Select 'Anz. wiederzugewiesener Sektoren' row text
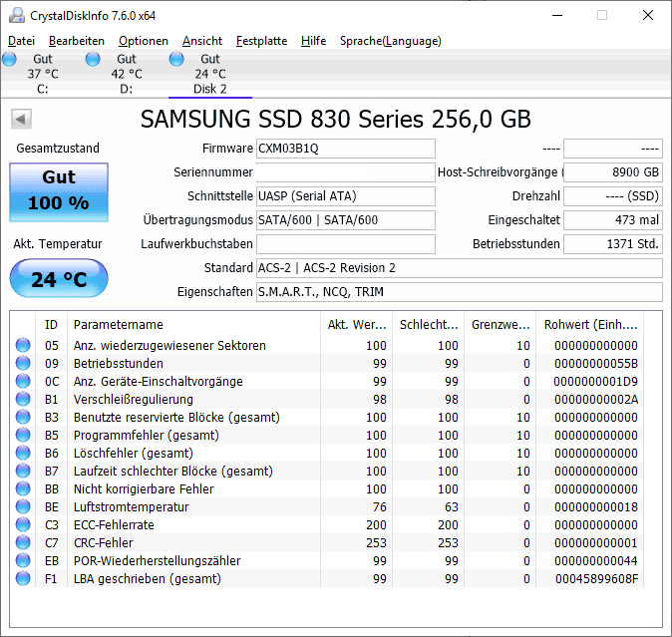This screenshot has width=672, height=637. point(169,345)
